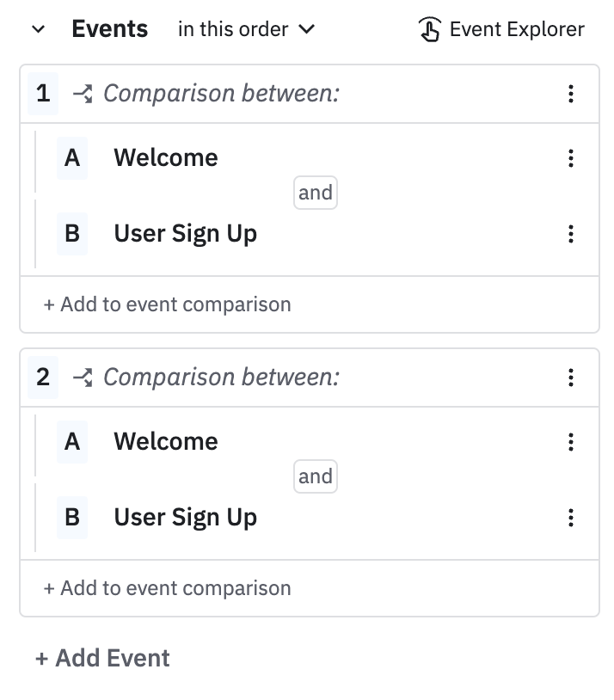The image size is (614, 700).
Task: Open options menu for User Sign Up in comparison 2
Action: [x=571, y=518]
